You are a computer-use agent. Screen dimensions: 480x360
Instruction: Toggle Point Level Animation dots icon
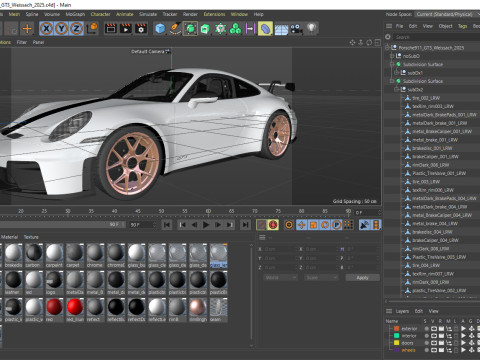pos(348,225)
